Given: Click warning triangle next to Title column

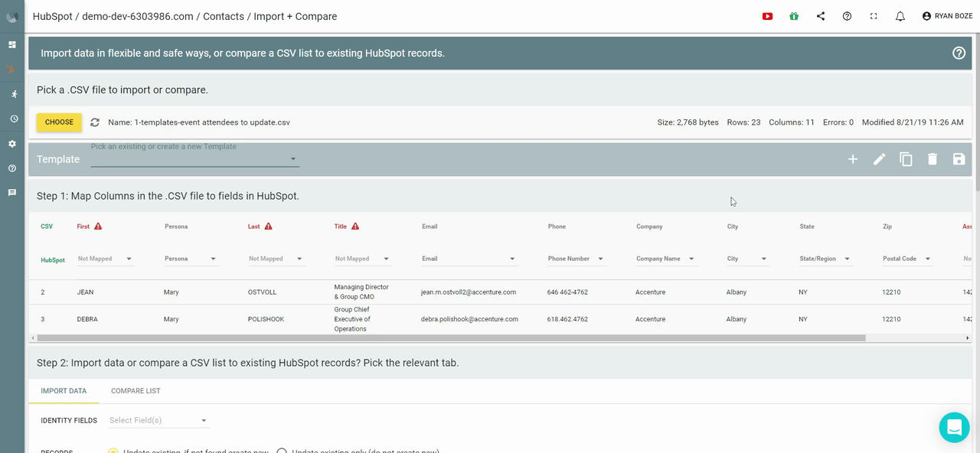Looking at the screenshot, I should [x=355, y=226].
